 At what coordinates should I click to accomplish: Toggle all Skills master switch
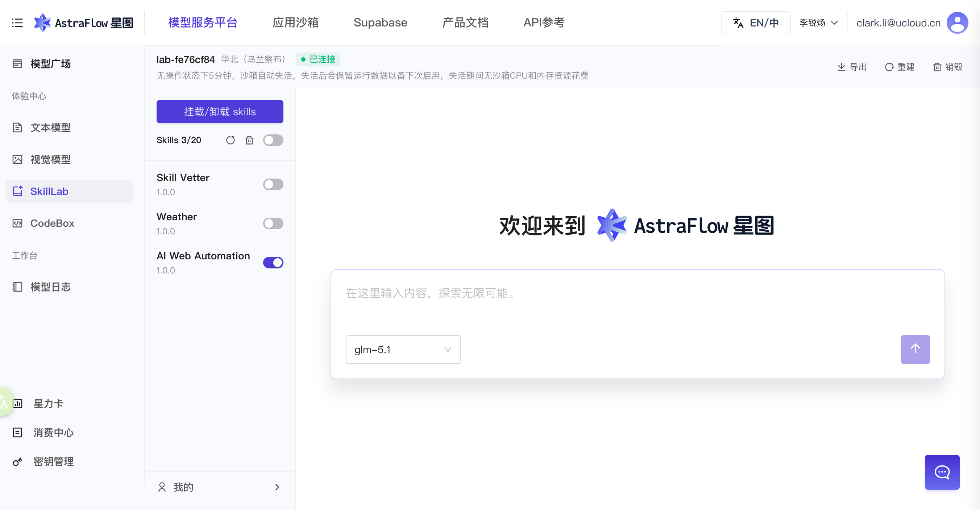click(273, 140)
